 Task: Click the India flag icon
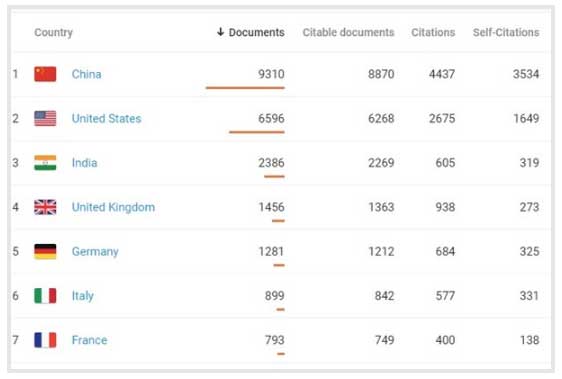[x=45, y=163]
